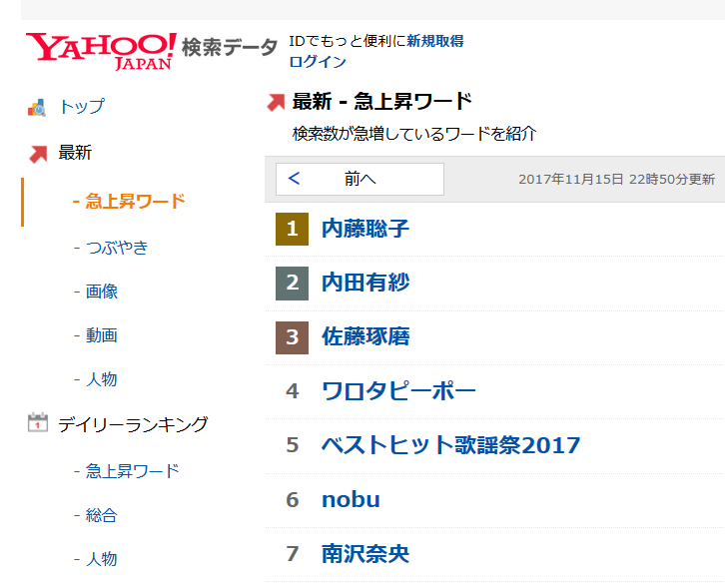The height and width of the screenshot is (588, 725).
Task: Click the Yahoo! JAPAN logo
Action: tap(101, 51)
